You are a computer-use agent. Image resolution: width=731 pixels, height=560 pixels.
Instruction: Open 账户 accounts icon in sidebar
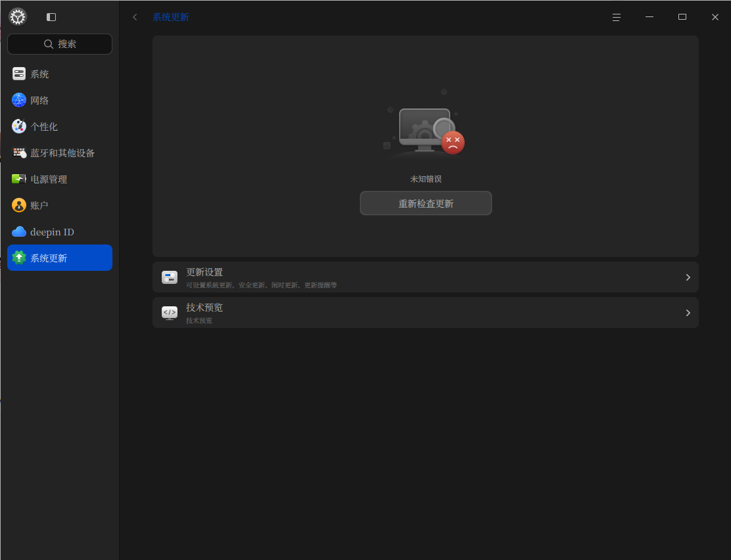point(18,205)
